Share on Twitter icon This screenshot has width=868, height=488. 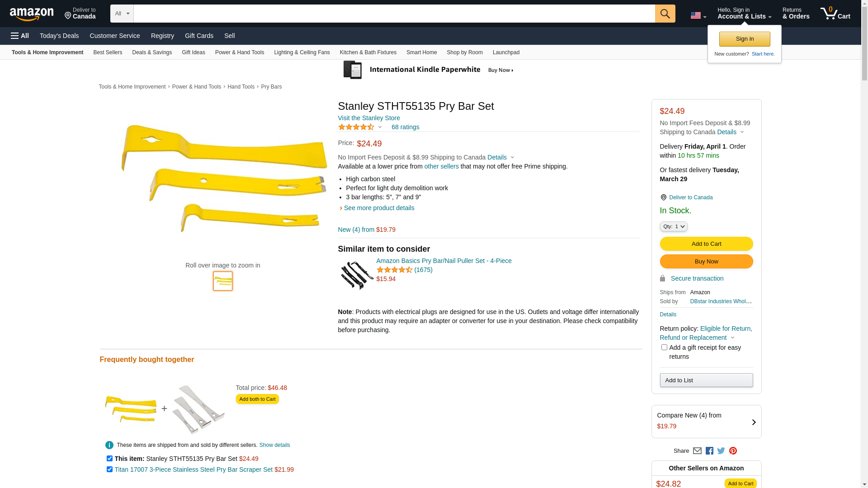click(x=721, y=451)
